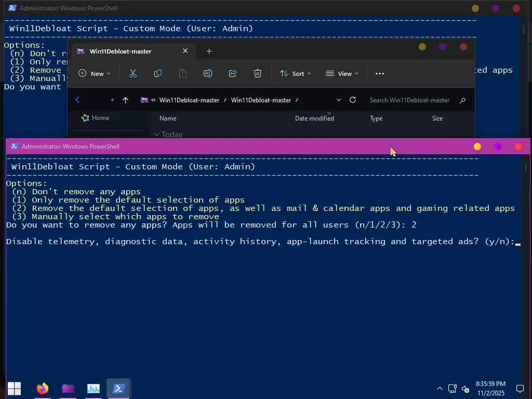The width and height of the screenshot is (532, 399).
Task: Click the front PowerShell window title bar icon
Action: 14,146
